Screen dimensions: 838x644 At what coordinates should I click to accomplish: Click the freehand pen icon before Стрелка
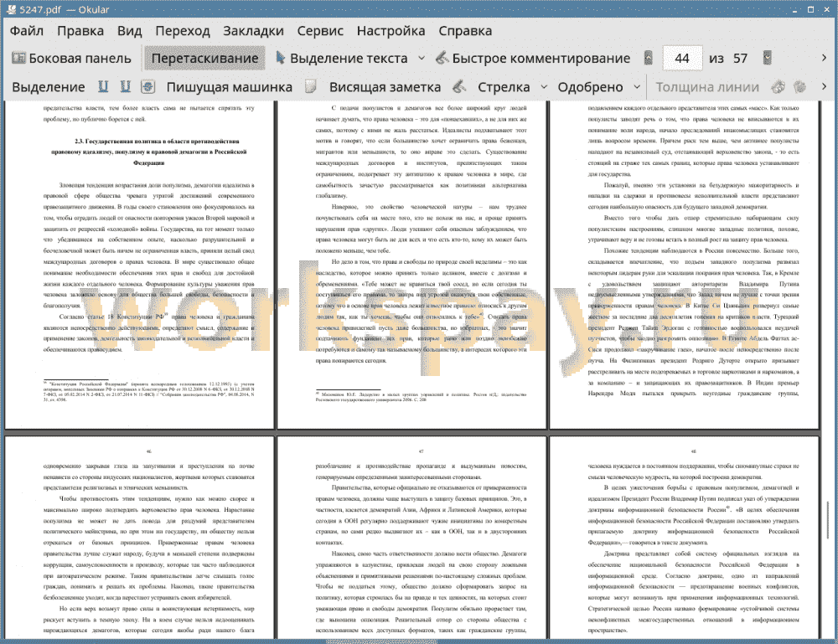click(x=459, y=86)
